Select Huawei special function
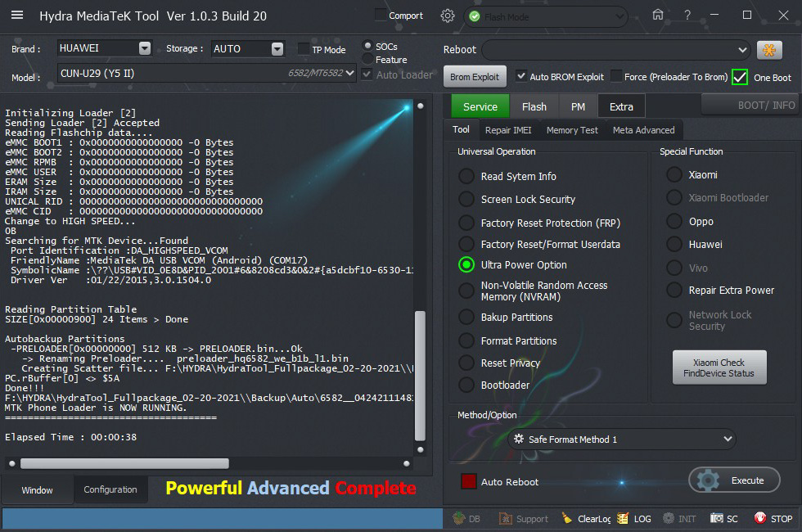 click(674, 244)
